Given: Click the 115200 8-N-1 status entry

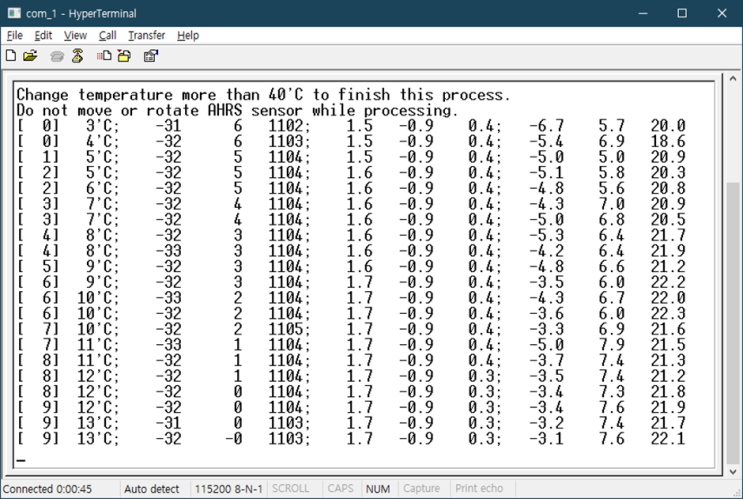Looking at the screenshot, I should (228, 489).
